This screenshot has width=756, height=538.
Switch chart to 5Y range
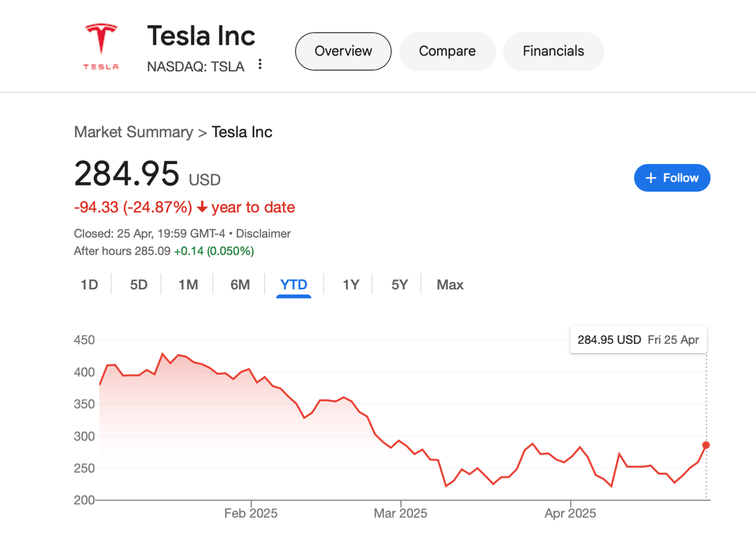click(x=399, y=284)
